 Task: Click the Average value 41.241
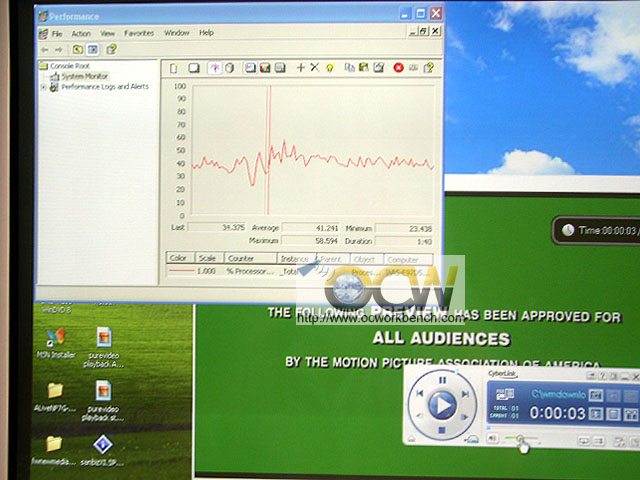(x=310, y=228)
